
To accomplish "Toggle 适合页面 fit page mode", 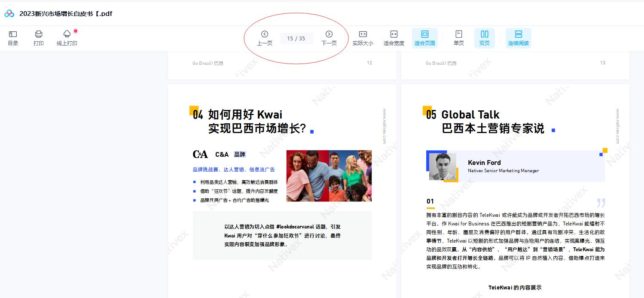I will 424,38.
